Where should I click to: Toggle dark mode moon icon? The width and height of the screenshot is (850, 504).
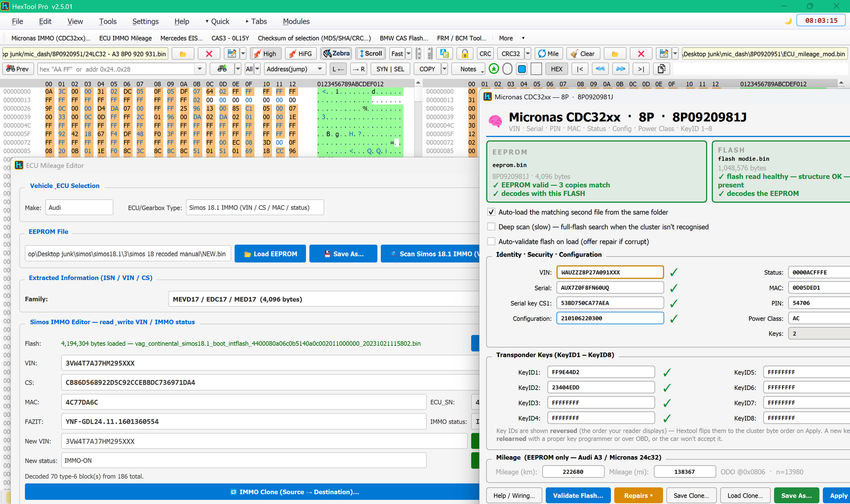[x=788, y=21]
